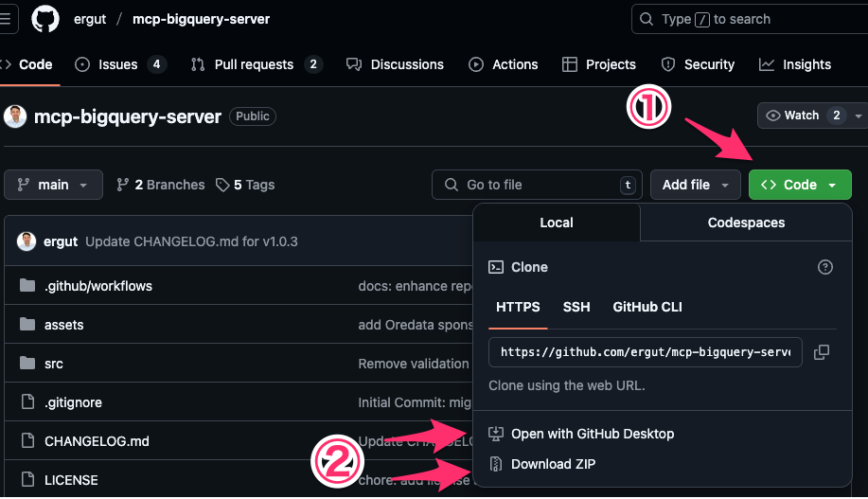This screenshot has height=499, width=868.
Task: Open the GitHub home logo
Action: [44, 19]
